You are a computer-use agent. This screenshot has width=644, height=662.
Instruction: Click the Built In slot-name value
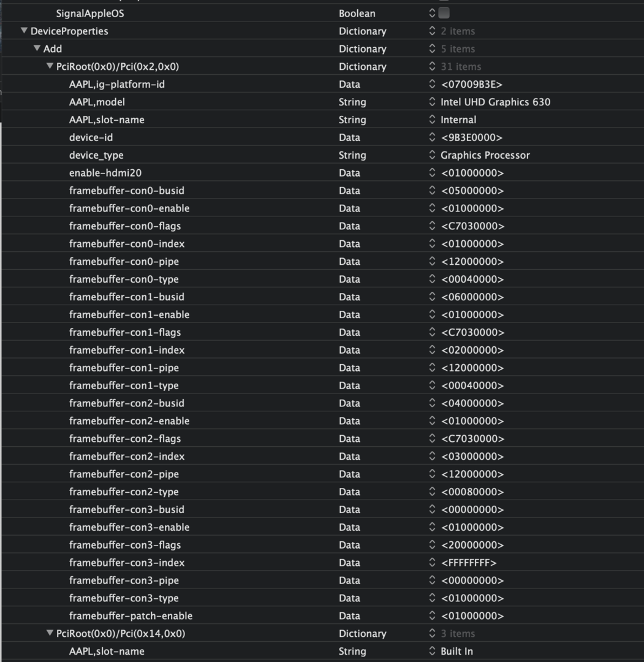point(456,651)
